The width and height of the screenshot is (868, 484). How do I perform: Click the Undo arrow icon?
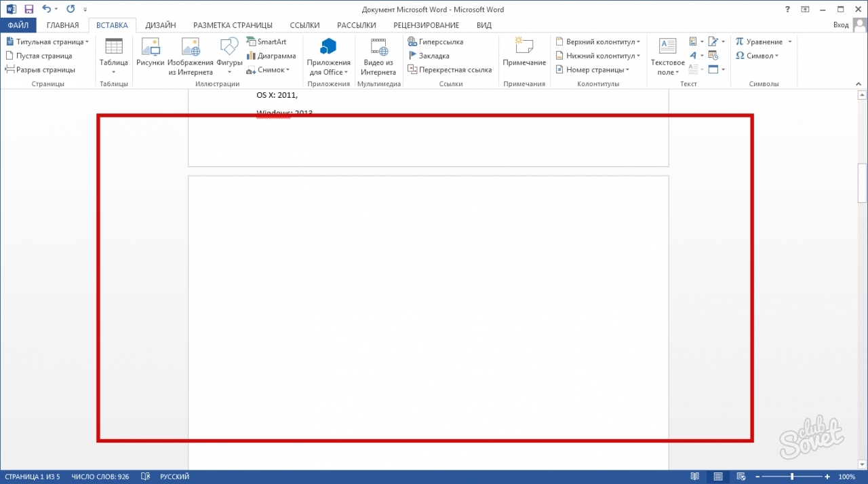pos(46,10)
